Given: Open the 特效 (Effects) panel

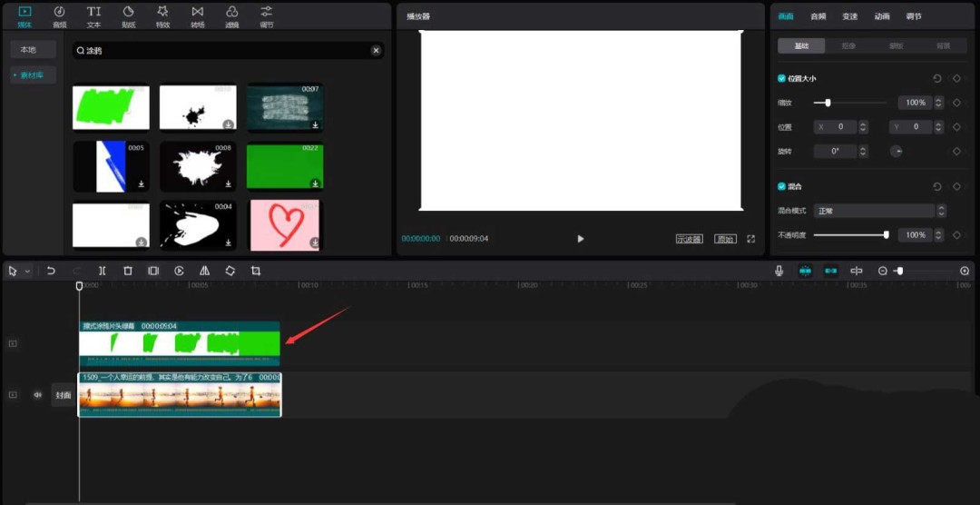Looking at the screenshot, I should (x=162, y=15).
